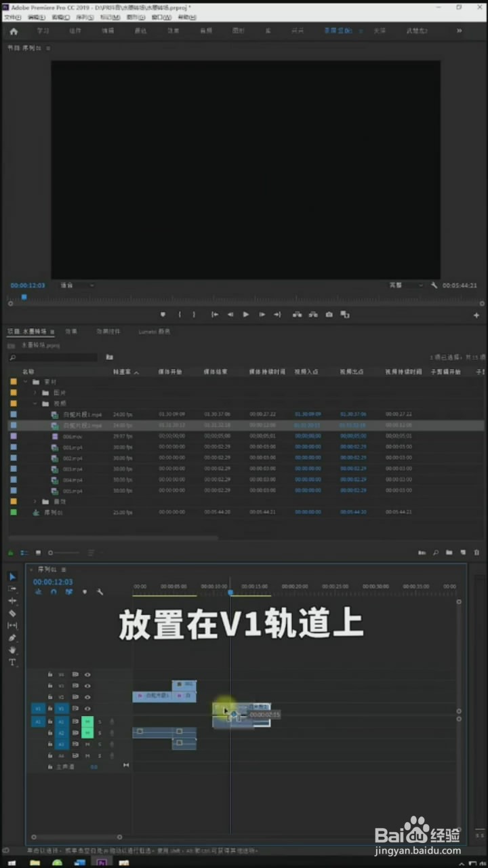The width and height of the screenshot is (488, 868).
Task: Collapse the top-level 素材 bin folder
Action: click(26, 382)
